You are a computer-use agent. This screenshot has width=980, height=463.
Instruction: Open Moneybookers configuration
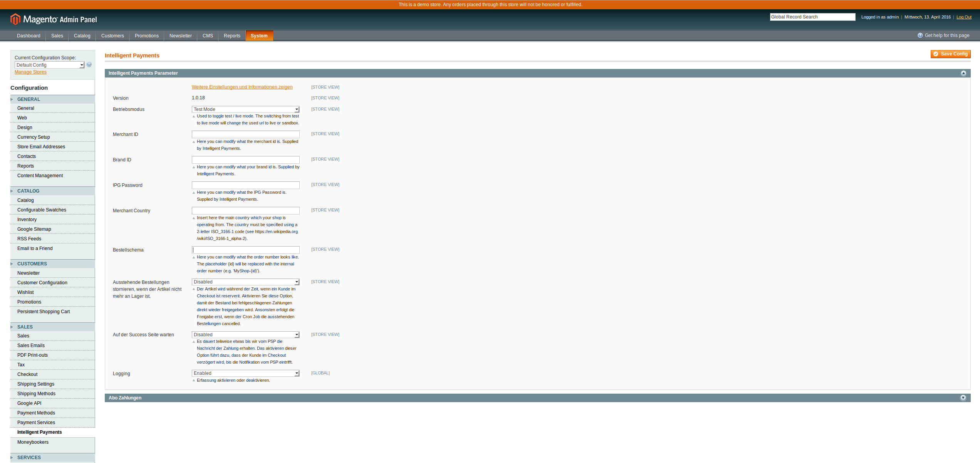tap(52, 442)
